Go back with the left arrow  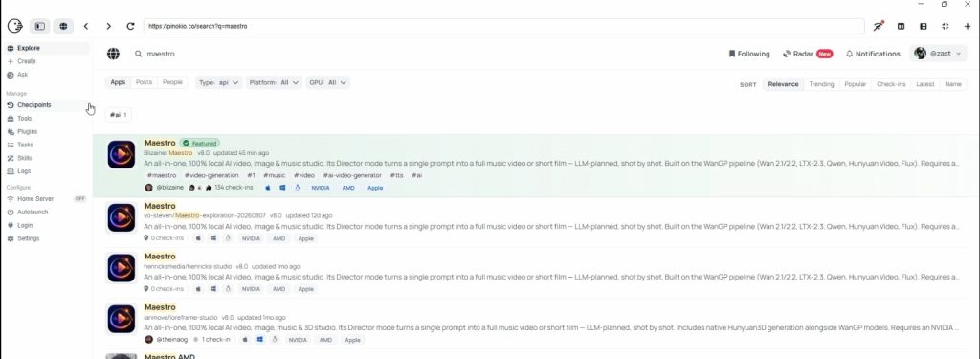tap(86, 26)
